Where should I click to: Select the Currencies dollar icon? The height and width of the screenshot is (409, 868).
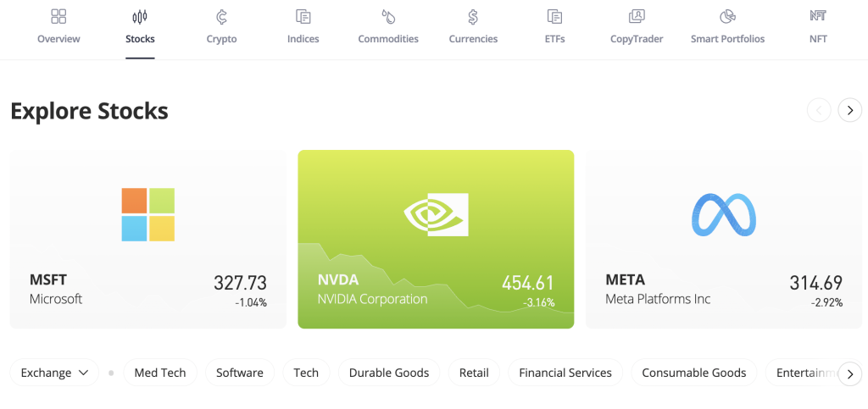tap(473, 17)
